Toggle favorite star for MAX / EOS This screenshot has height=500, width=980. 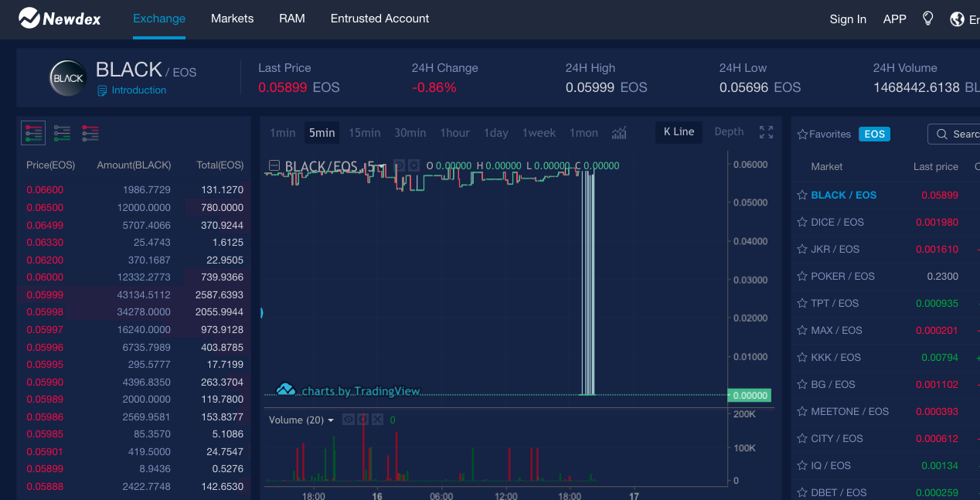pos(802,330)
